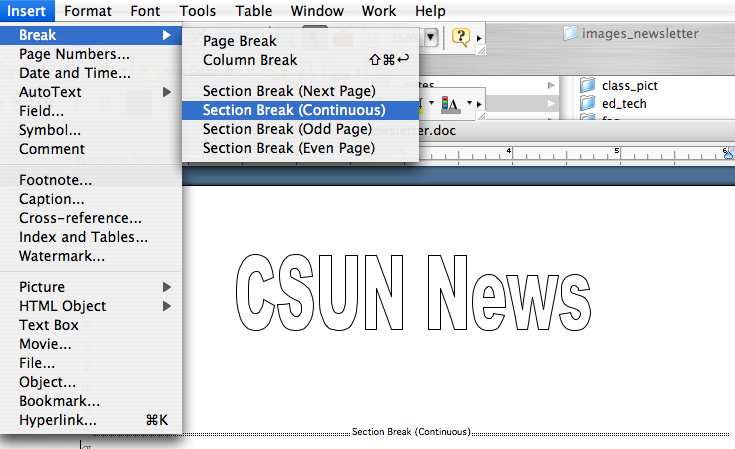
Task: Expand the HTML Object submenu
Action: (x=91, y=306)
